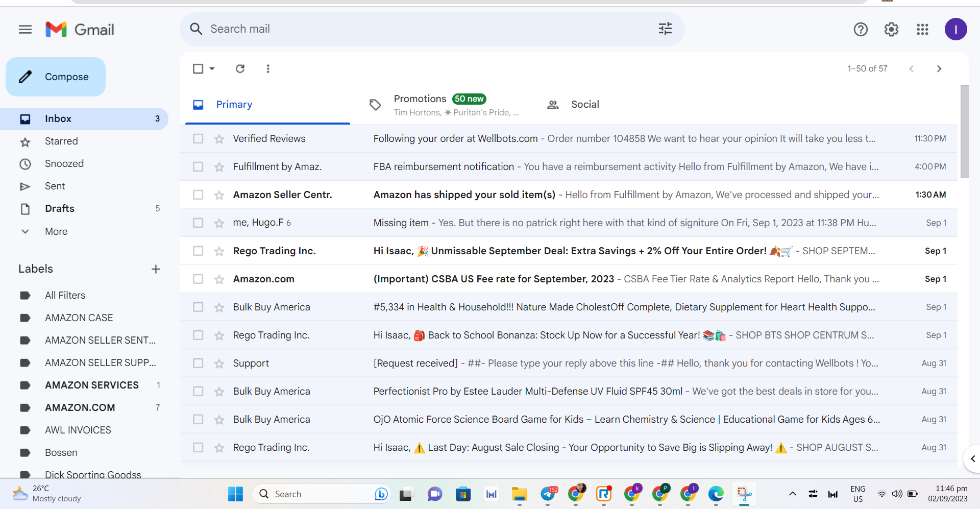Star the Verified Reviews email
Image resolution: width=980 pixels, height=509 pixels.
pyautogui.click(x=219, y=139)
